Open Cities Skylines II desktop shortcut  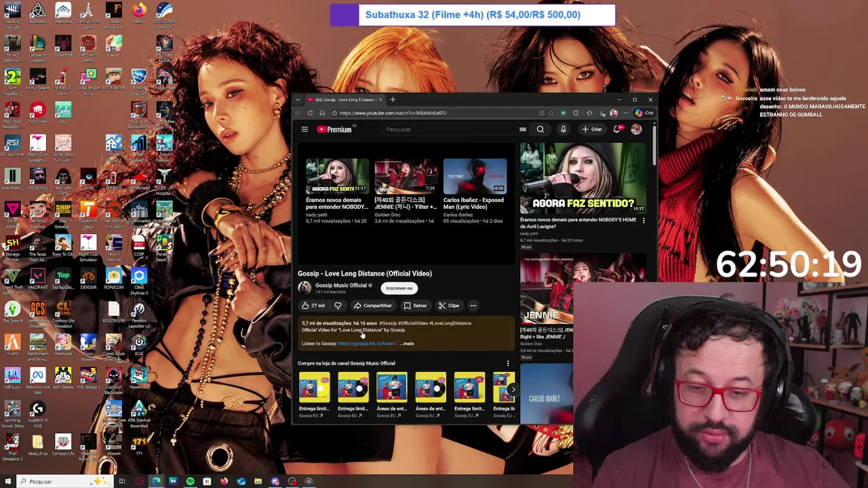click(x=139, y=280)
